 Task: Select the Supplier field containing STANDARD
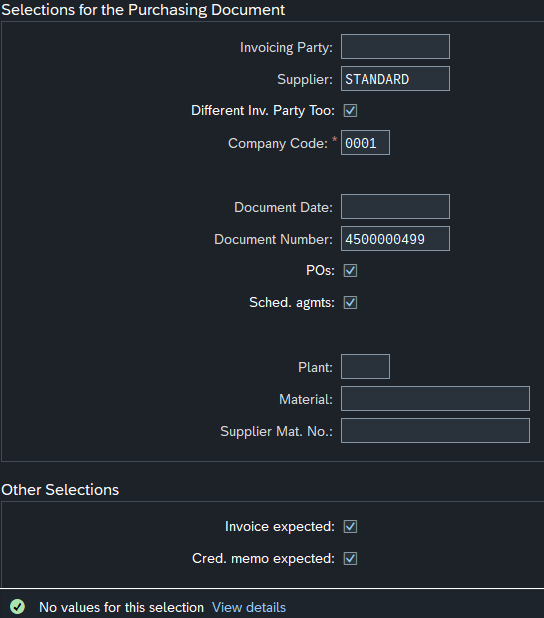pyautogui.click(x=395, y=79)
